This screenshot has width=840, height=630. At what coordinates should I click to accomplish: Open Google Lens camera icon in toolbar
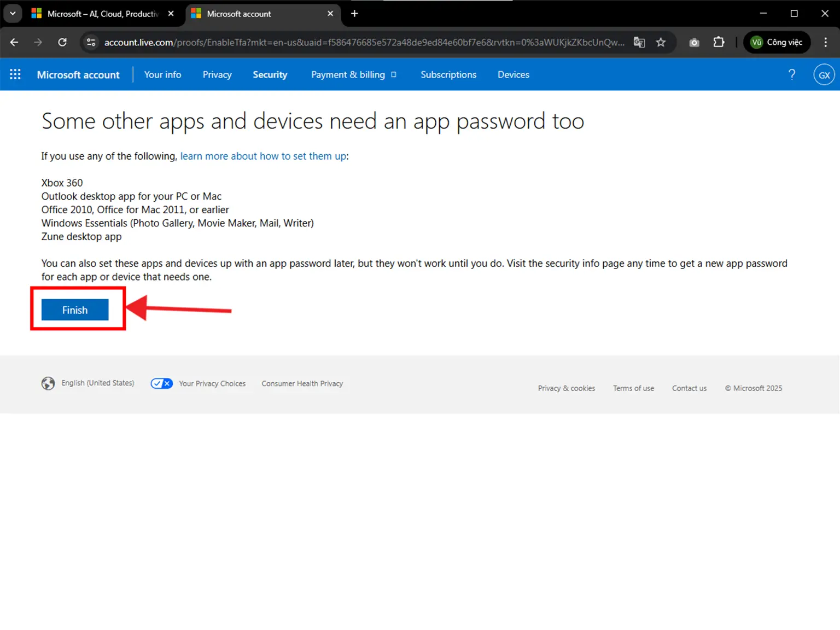(x=693, y=42)
